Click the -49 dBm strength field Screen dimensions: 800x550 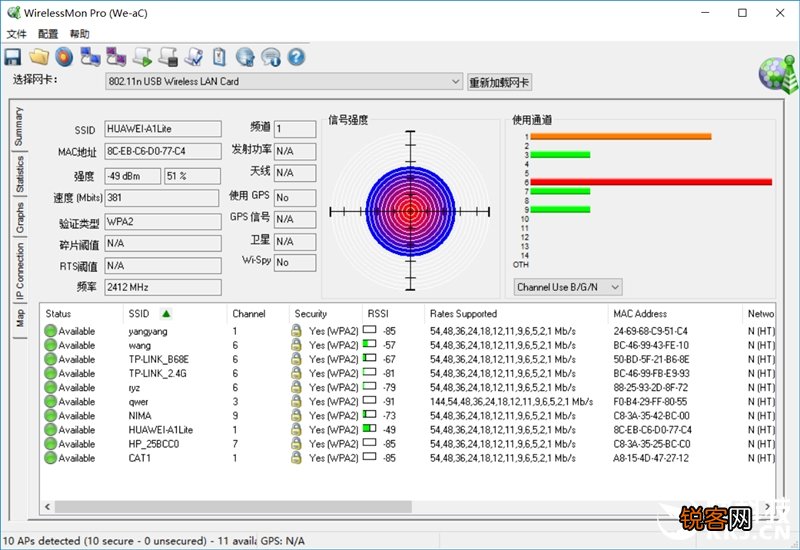click(x=133, y=176)
